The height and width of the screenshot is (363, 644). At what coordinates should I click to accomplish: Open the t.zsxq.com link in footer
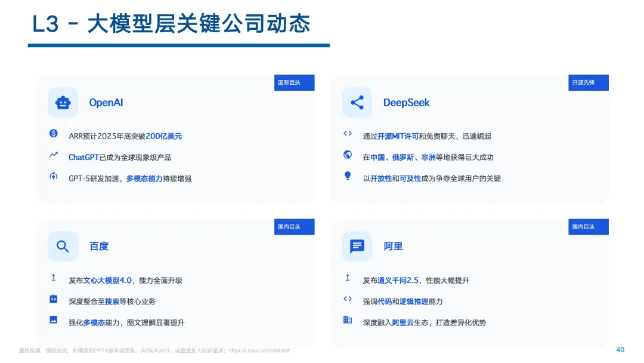[x=259, y=350]
